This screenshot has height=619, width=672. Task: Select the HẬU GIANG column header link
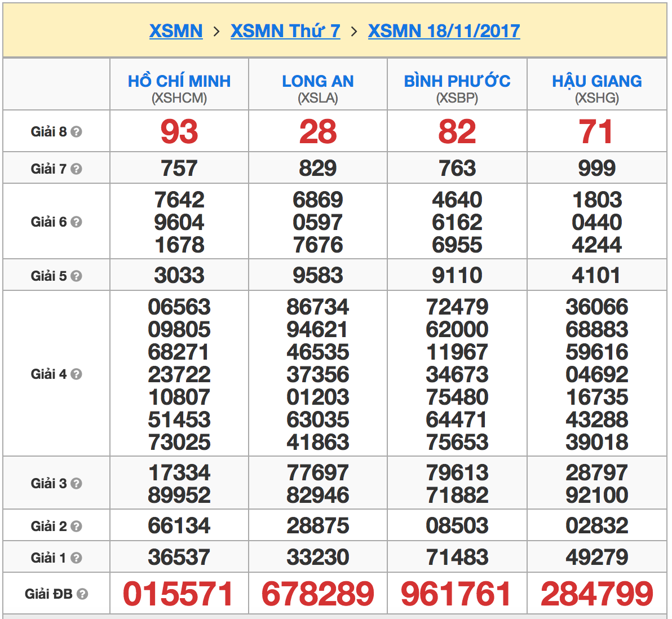point(597,81)
